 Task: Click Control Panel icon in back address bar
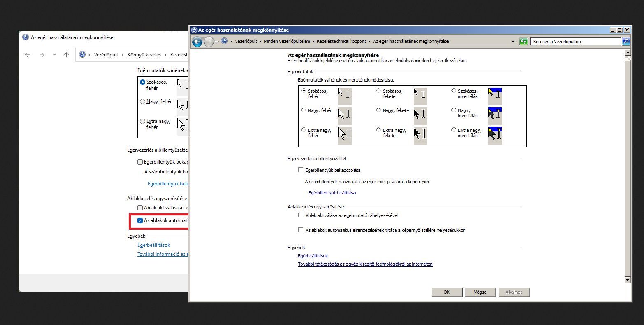pos(82,55)
